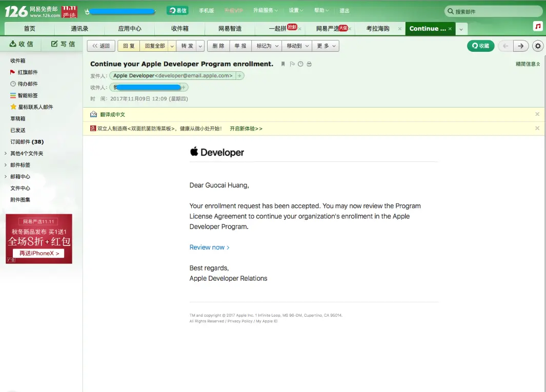Expand 其他4个文件夹 in sidebar

click(x=6, y=153)
